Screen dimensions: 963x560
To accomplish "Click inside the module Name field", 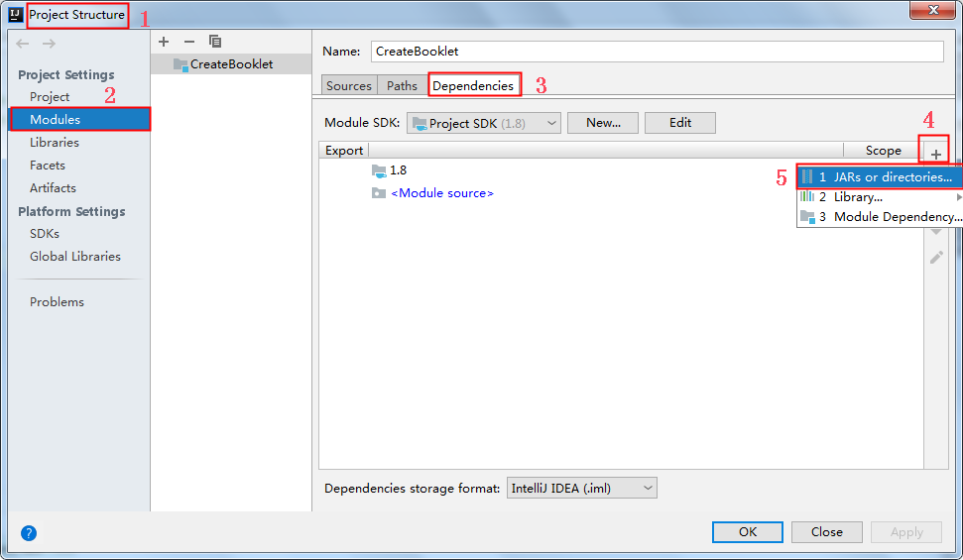I will click(x=658, y=51).
